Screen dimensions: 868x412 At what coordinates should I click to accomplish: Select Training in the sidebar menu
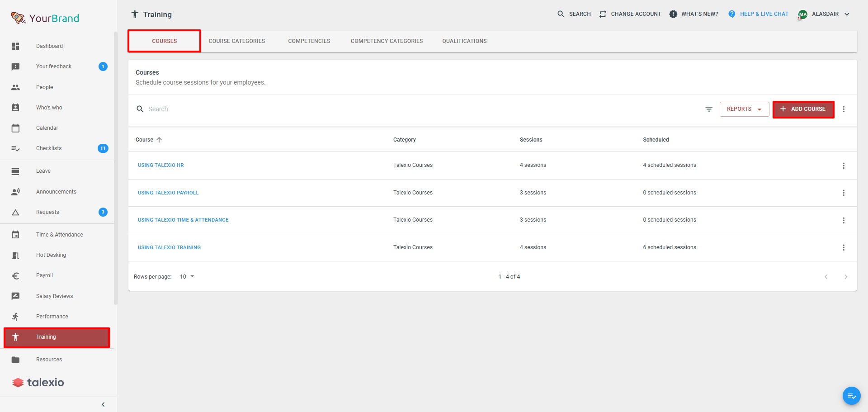point(57,337)
